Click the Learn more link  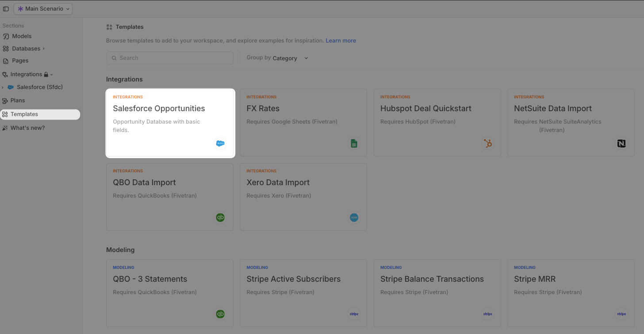tap(341, 40)
